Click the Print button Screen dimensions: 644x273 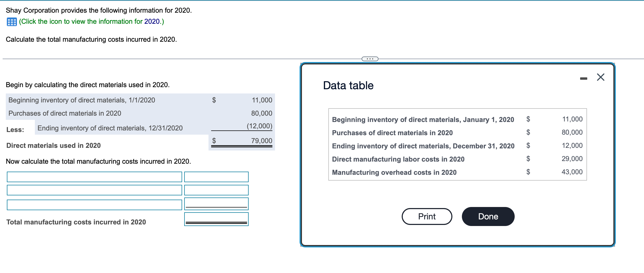tap(427, 216)
